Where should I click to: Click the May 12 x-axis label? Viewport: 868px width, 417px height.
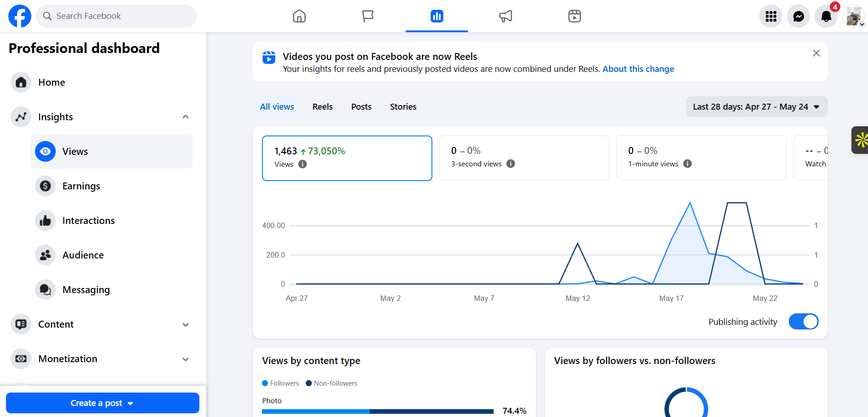578,299
